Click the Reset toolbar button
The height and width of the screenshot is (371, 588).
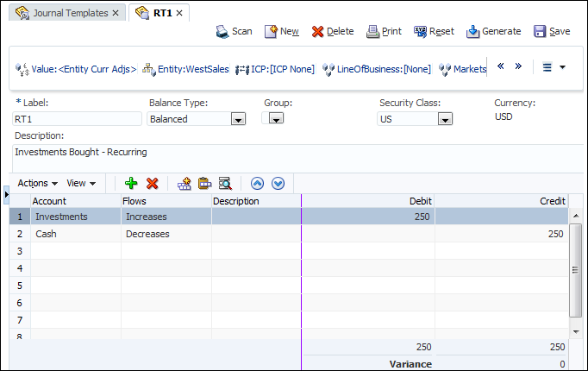click(434, 32)
